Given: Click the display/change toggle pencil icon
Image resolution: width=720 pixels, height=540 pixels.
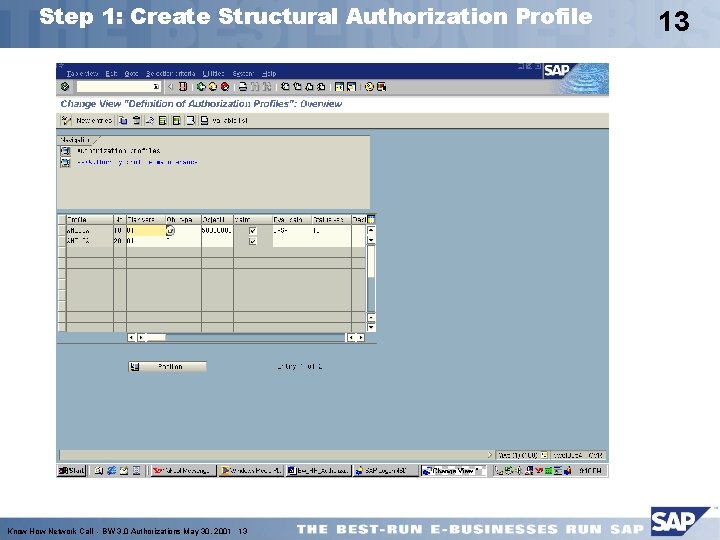Looking at the screenshot, I should point(67,120).
